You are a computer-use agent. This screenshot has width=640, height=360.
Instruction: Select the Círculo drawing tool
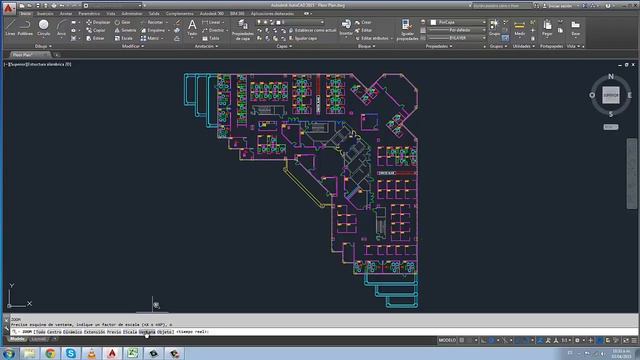pyautogui.click(x=44, y=28)
